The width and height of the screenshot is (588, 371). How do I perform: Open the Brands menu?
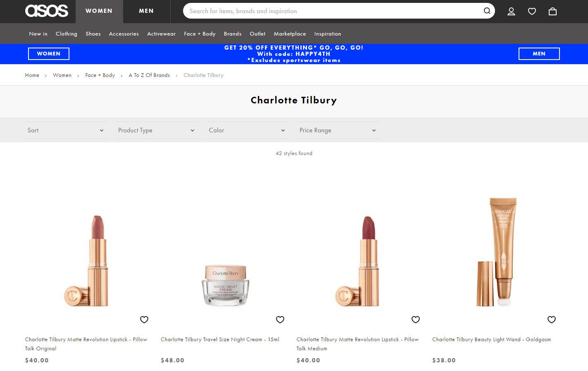click(x=233, y=34)
